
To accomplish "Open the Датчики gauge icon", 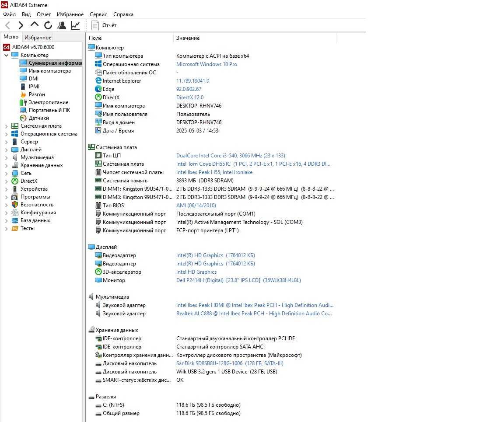I will [x=23, y=118].
